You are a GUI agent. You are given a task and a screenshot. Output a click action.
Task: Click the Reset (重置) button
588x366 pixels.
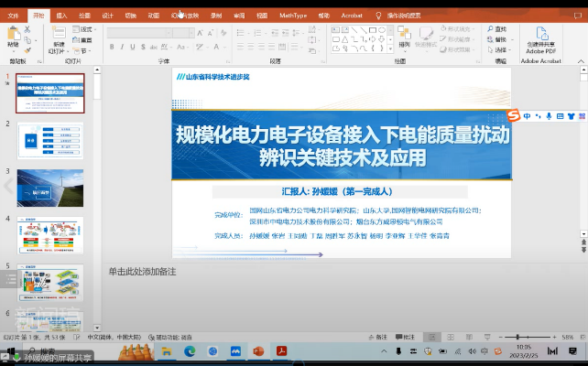pyautogui.click(x=85, y=40)
